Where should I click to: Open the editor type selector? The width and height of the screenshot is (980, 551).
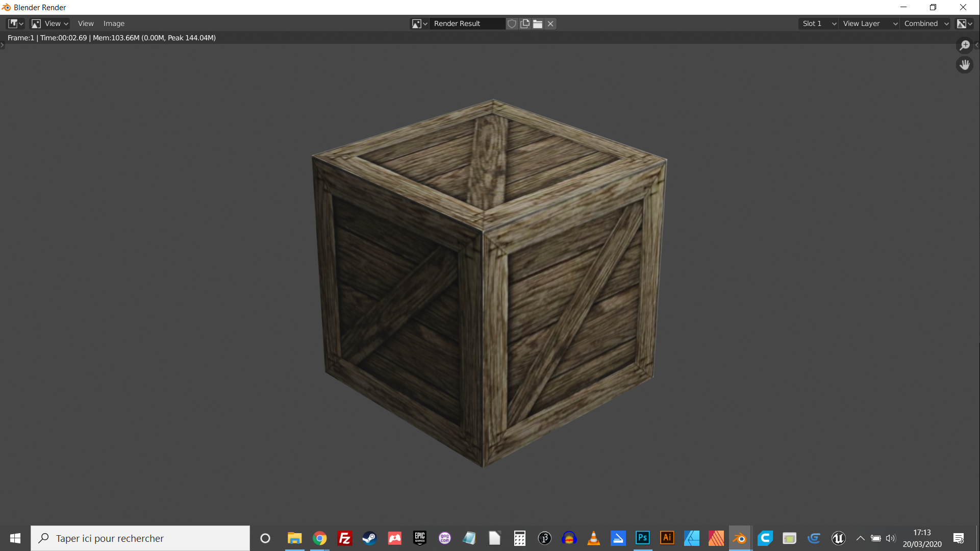pos(15,23)
